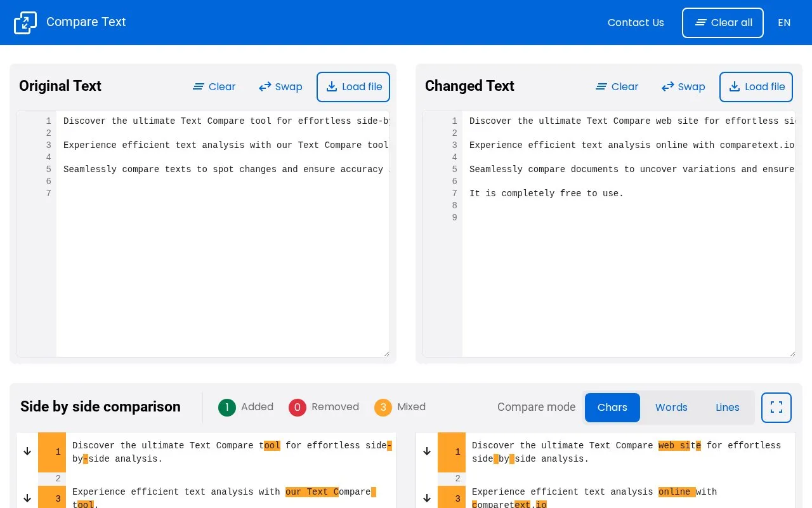Screen dimensions: 812x508
Task: Click the Clear all button
Action: (723, 23)
